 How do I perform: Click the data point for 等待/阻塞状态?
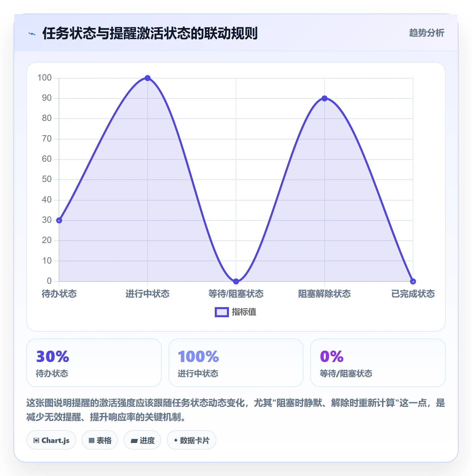click(x=236, y=281)
